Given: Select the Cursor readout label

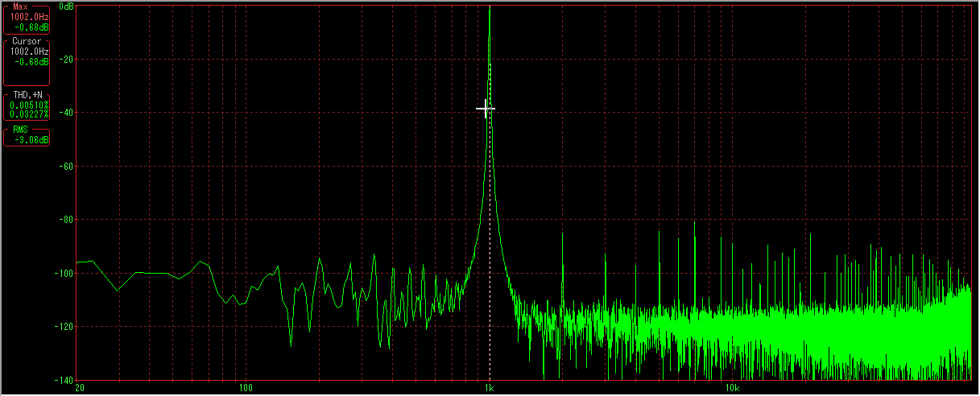Looking at the screenshot, I should click(27, 41).
